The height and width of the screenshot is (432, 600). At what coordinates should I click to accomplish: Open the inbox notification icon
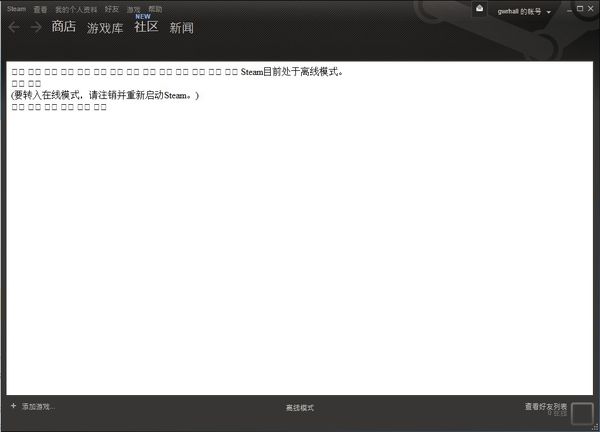click(479, 9)
